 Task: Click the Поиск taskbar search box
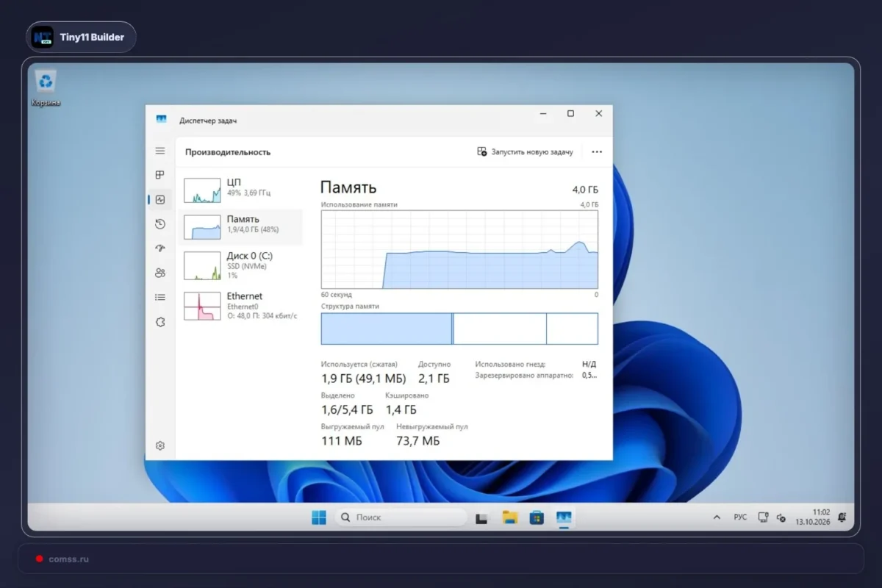tap(401, 517)
